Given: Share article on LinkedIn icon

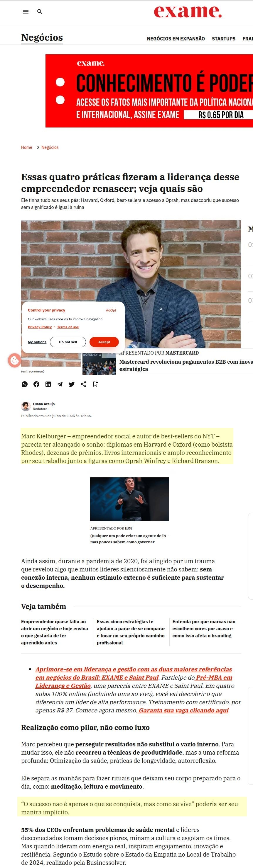Looking at the screenshot, I should point(48,384).
